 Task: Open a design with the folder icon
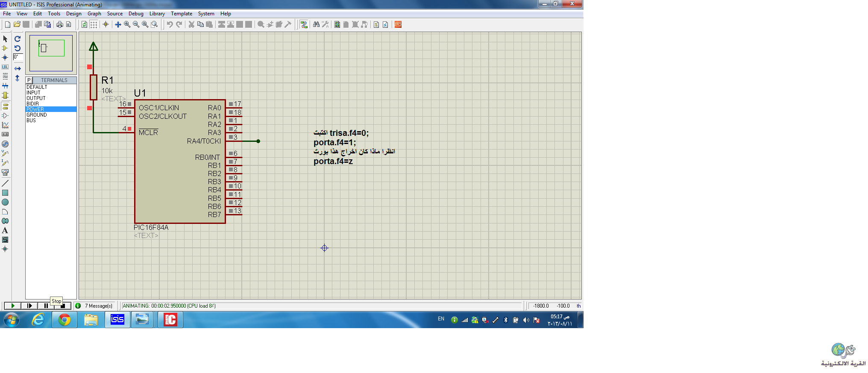17,24
